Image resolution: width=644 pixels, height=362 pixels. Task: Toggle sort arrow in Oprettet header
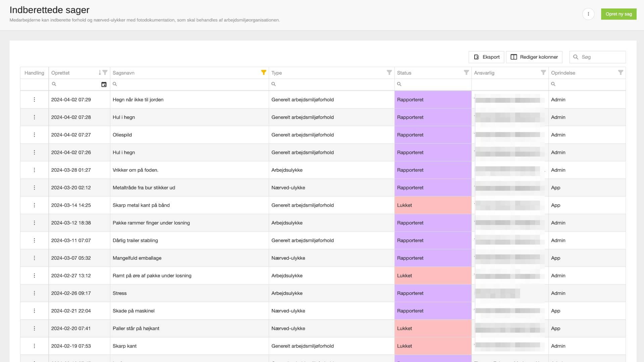click(x=100, y=72)
